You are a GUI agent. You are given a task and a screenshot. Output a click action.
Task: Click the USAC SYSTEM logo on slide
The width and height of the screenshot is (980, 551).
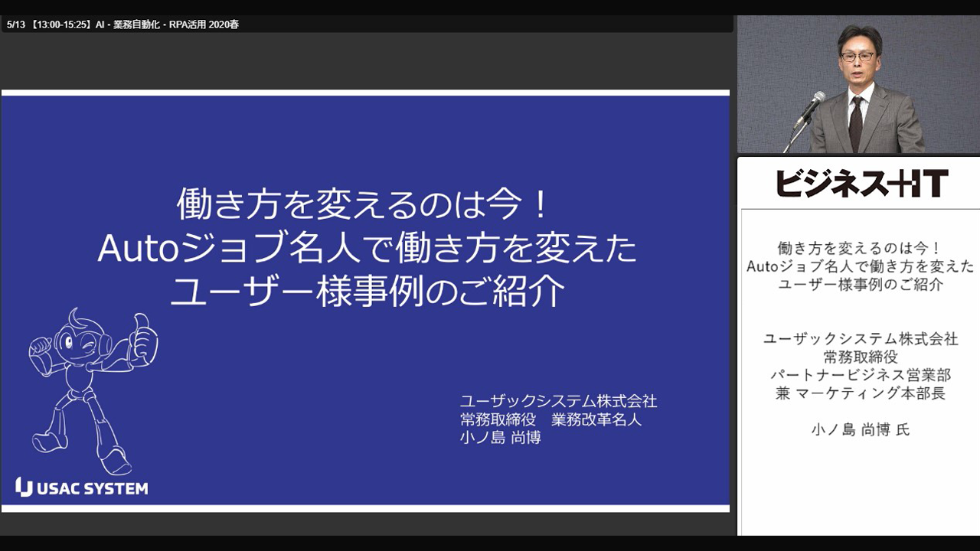tap(82, 487)
